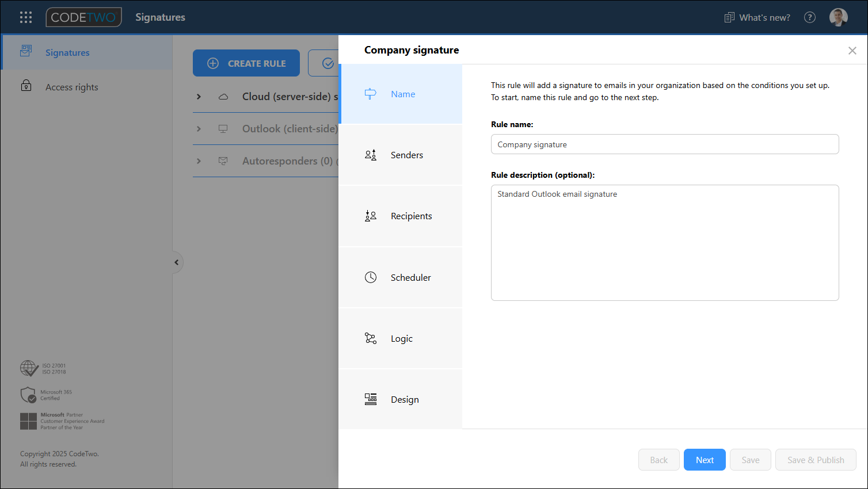Click the CodeTwo logo
Viewport: 868px width, 489px height.
[84, 17]
